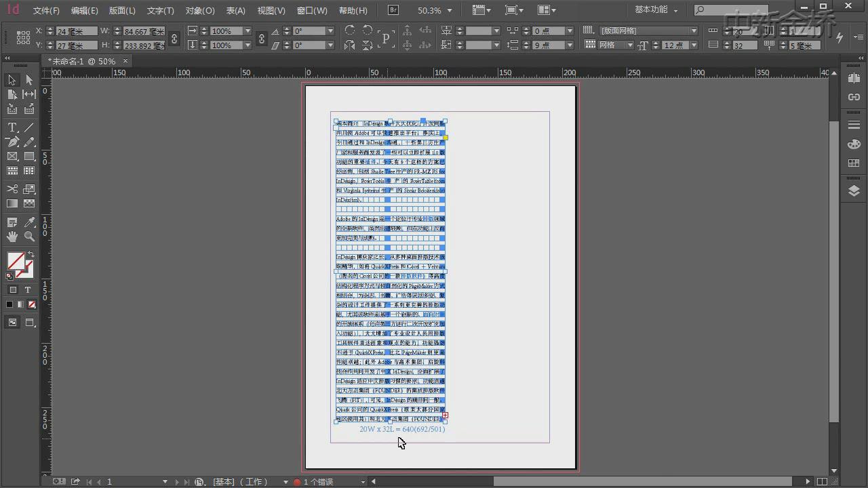
Task: Select the Horizontal Grid tool
Action: [x=12, y=171]
